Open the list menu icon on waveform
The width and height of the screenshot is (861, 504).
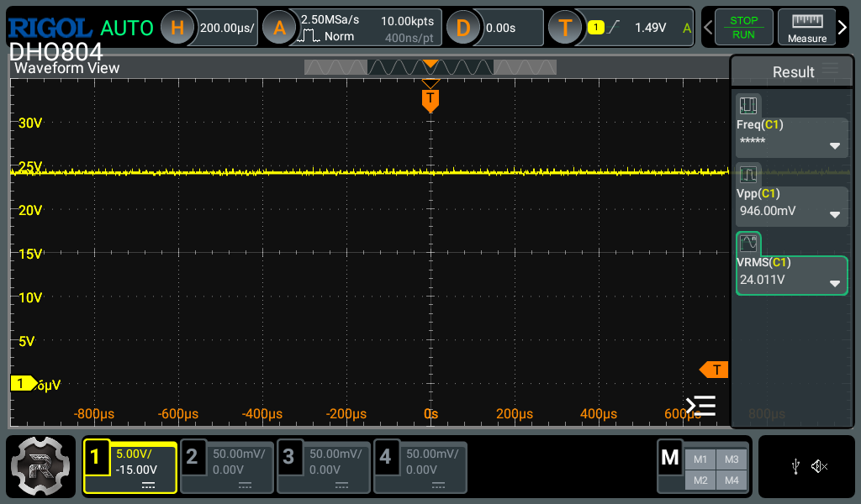coord(700,407)
